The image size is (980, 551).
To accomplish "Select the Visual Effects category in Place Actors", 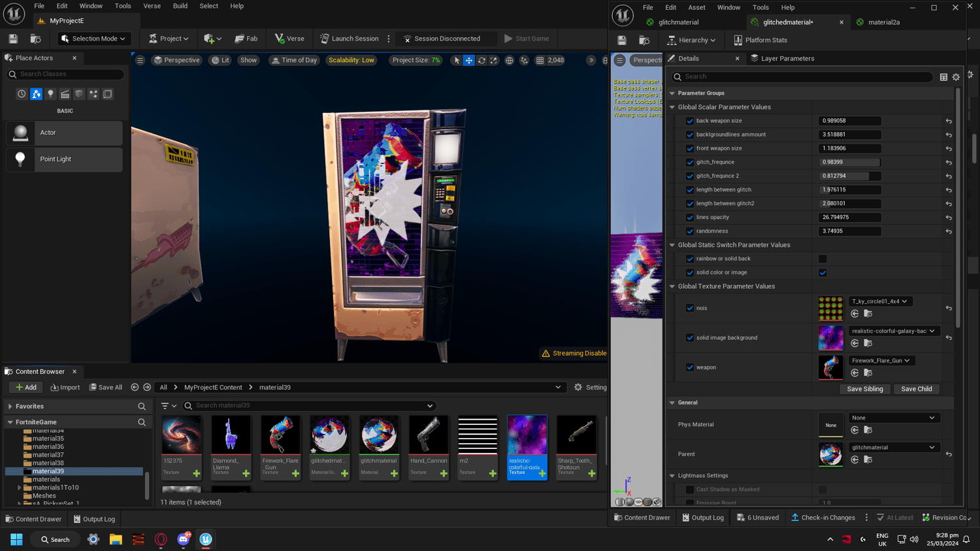I will tap(93, 94).
